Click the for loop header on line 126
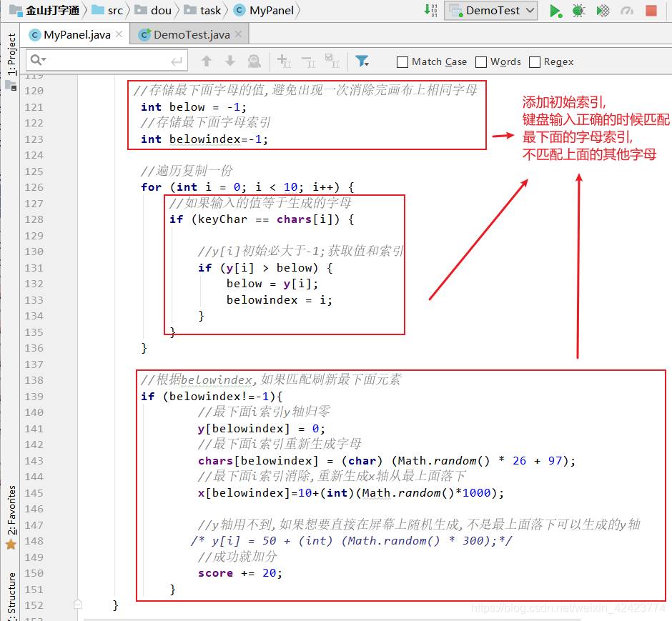 click(x=247, y=187)
